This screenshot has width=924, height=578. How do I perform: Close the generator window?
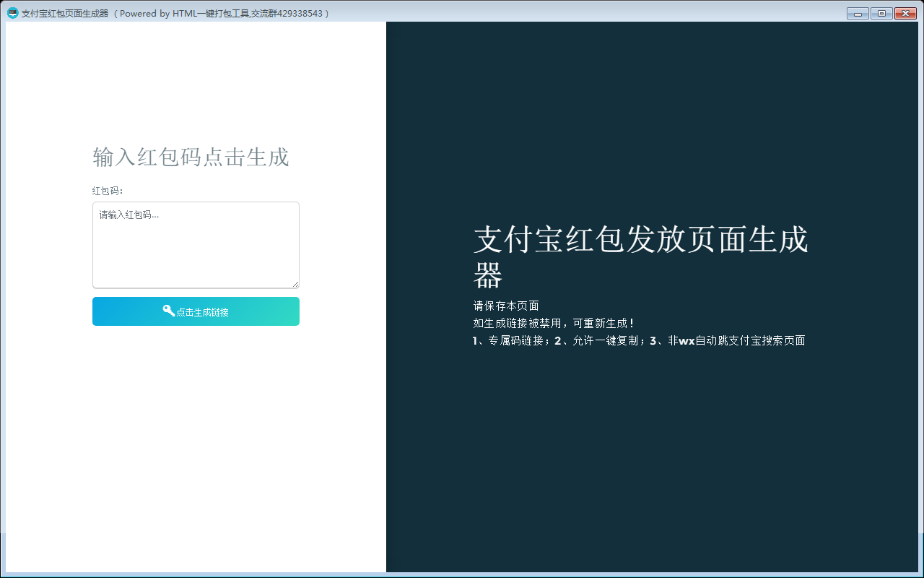(905, 13)
